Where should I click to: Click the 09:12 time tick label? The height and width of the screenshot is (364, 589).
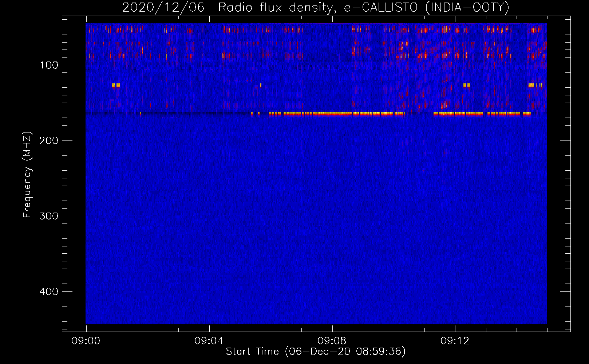(x=455, y=341)
